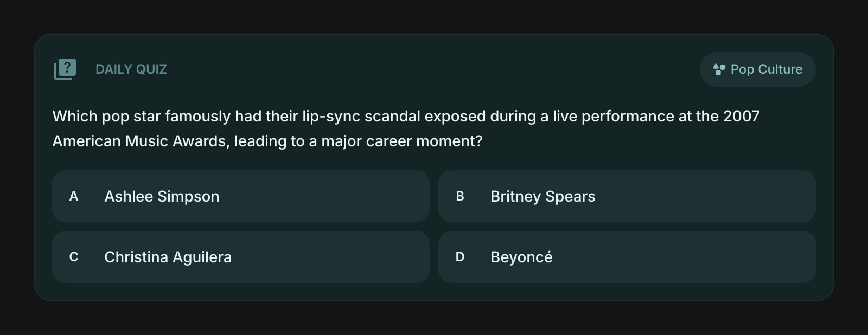The width and height of the screenshot is (868, 335).
Task: Click the letter B answer badge
Action: [x=460, y=196]
